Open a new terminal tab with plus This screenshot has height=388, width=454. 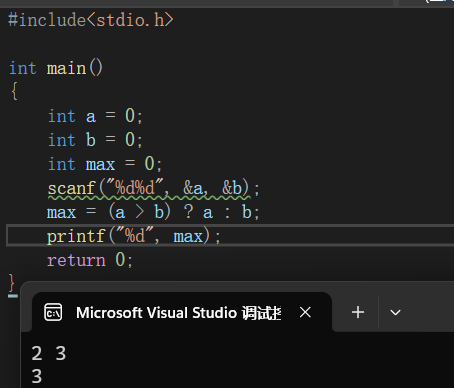click(358, 312)
